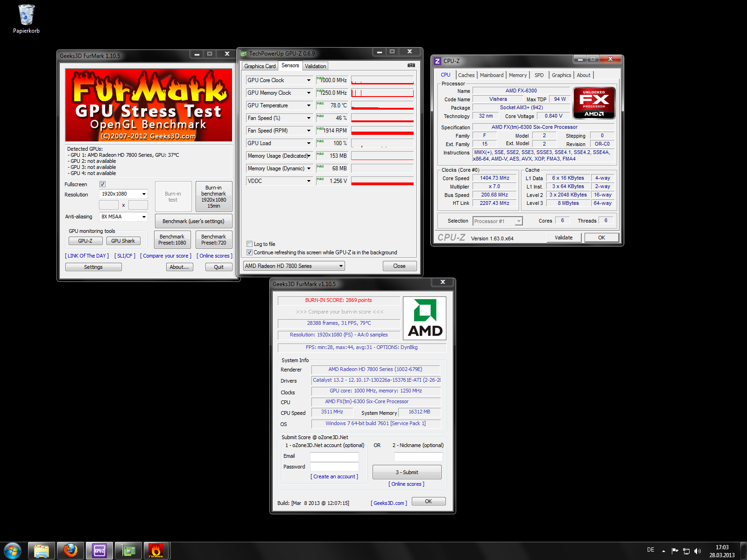Viewport: 747px width, 560px height.
Task: Open the Caches tab in CPU-Z
Action: [x=466, y=75]
